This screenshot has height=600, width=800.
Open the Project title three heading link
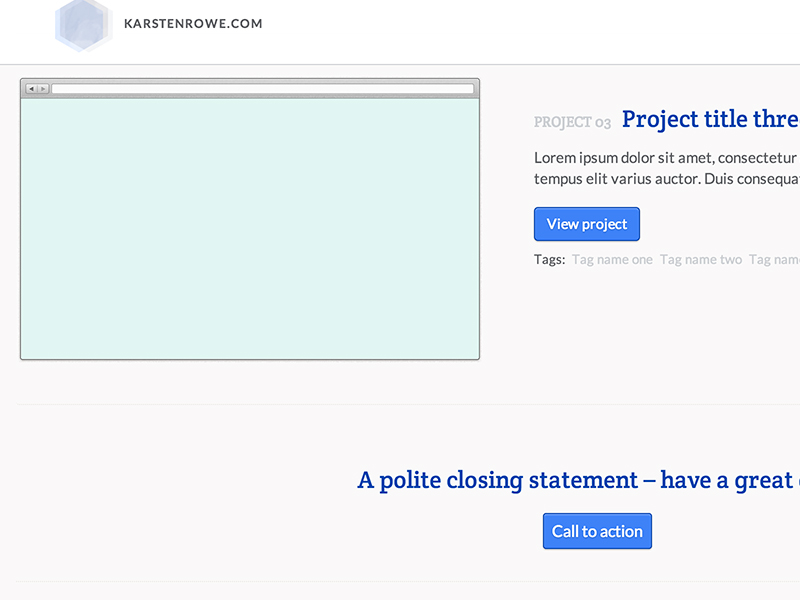pos(711,119)
